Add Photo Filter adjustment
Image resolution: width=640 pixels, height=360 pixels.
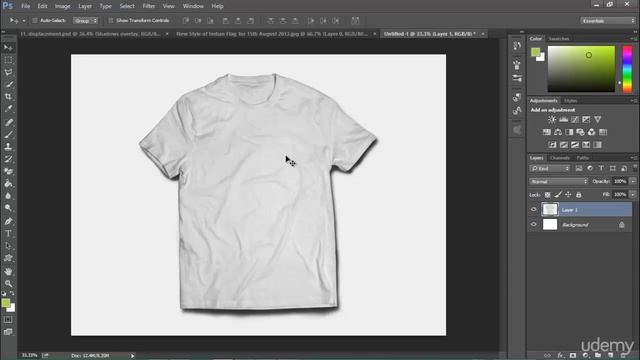(x=580, y=132)
